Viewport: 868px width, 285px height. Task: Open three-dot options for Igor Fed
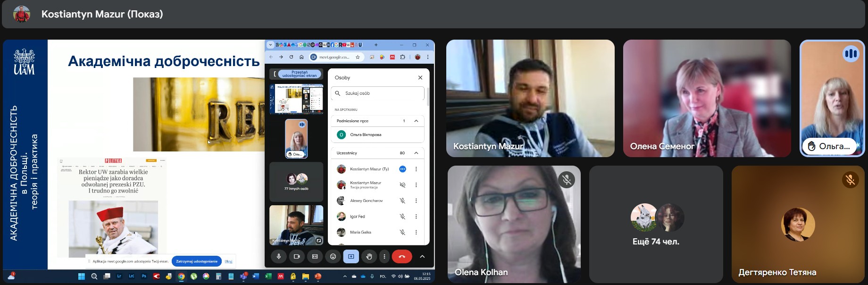(416, 217)
